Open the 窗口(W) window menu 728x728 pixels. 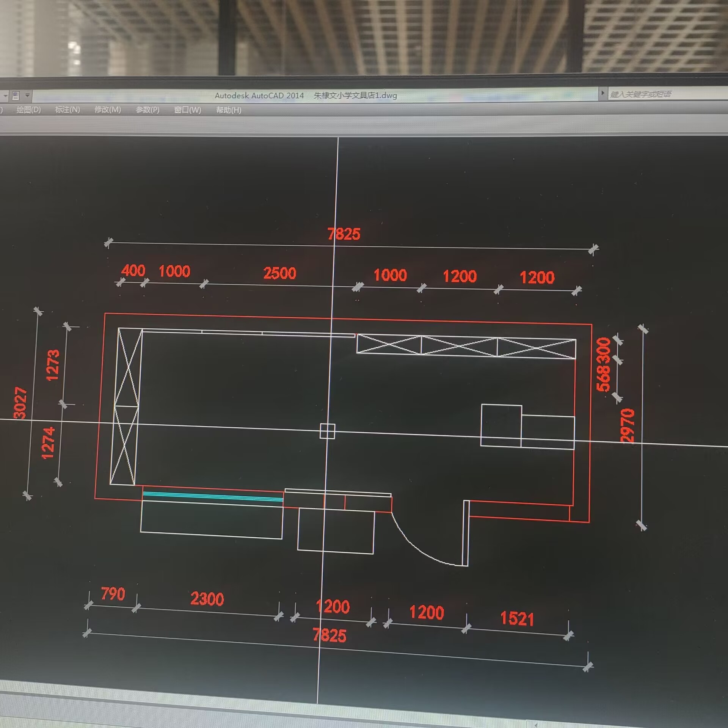pos(187,110)
